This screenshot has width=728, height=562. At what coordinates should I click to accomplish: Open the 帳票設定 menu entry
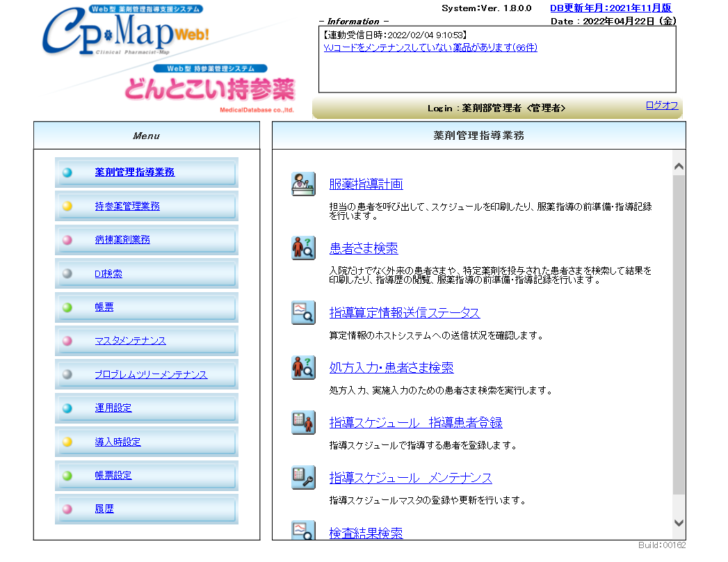[113, 476]
